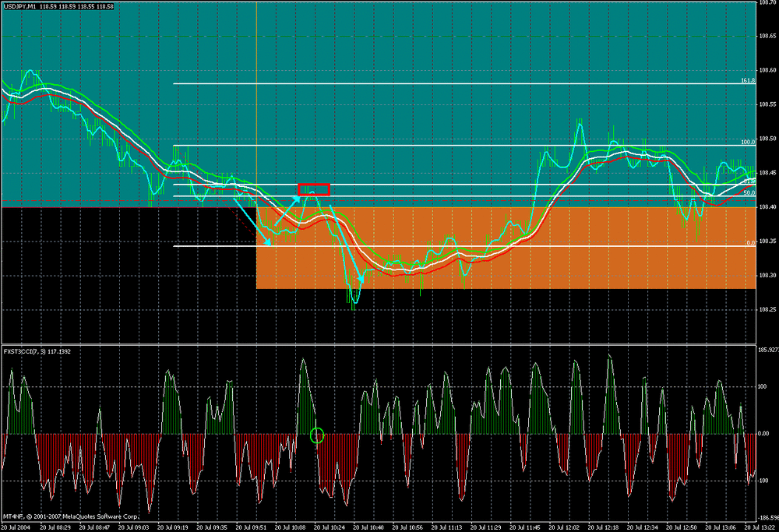Select the 50.0 Fibonacci level label
The height and width of the screenshot is (532, 779).
tap(749, 192)
